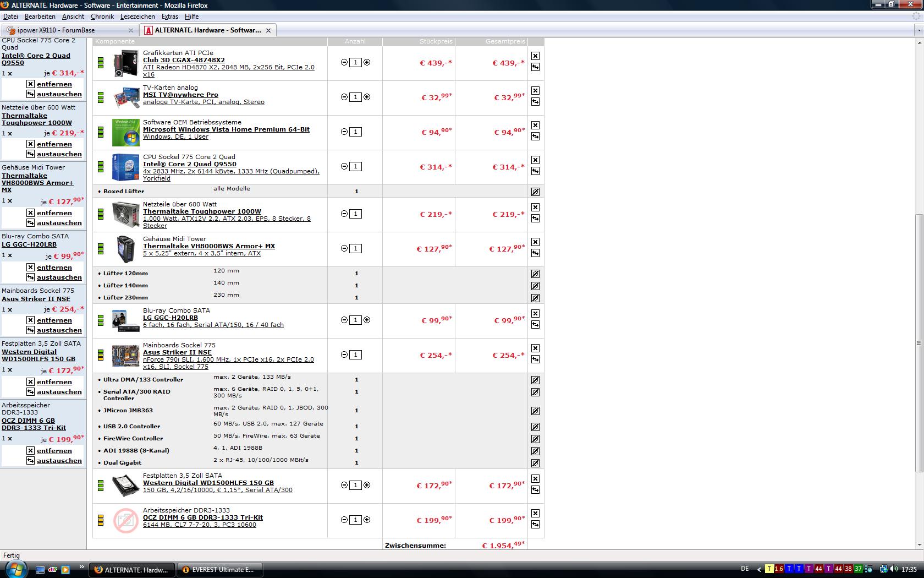This screenshot has width=924, height=578.
Task: Decrease quantity of Western Digital WD1500HLFS
Action: (344, 485)
